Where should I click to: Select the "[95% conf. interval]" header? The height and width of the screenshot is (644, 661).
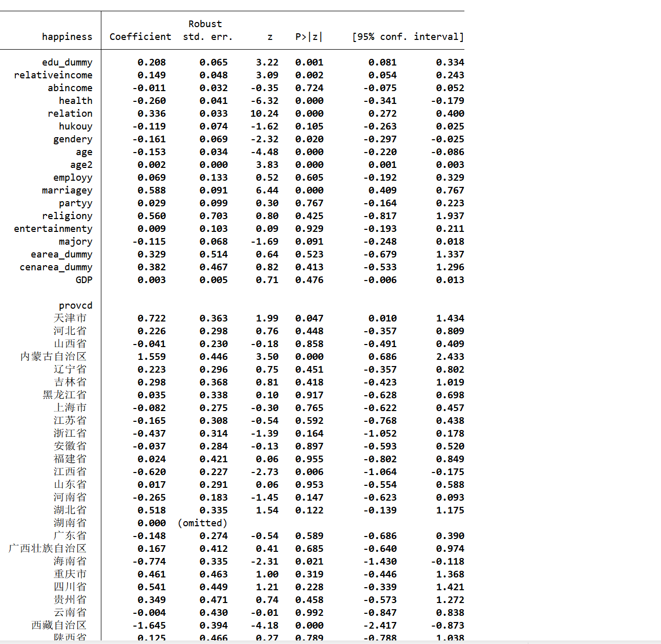[x=408, y=37]
